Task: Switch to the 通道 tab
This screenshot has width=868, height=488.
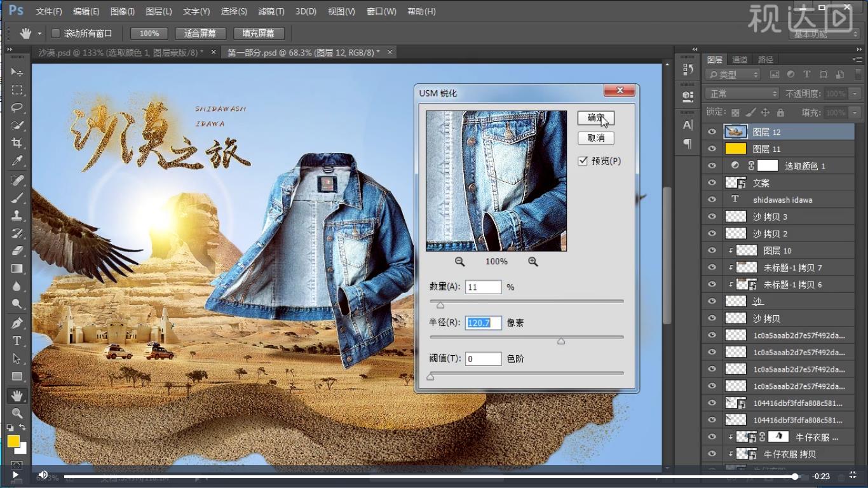Action: pyautogui.click(x=740, y=59)
